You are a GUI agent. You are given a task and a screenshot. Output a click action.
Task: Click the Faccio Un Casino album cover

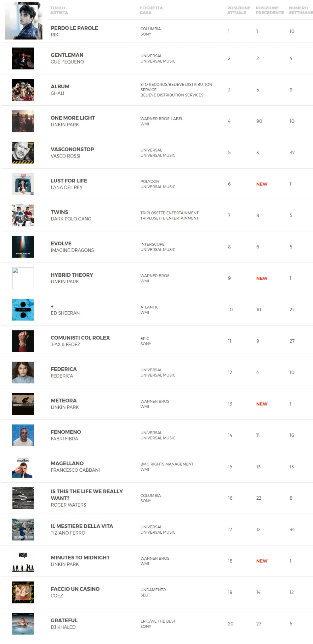click(x=23, y=592)
